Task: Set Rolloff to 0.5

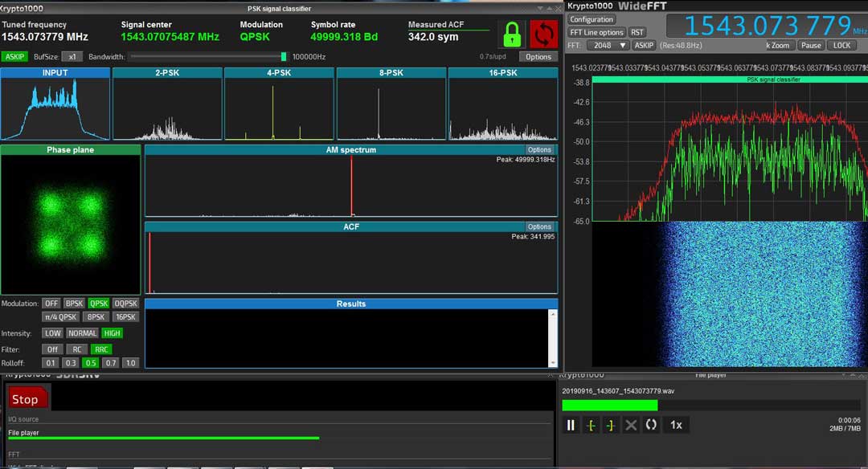Action: click(90, 363)
